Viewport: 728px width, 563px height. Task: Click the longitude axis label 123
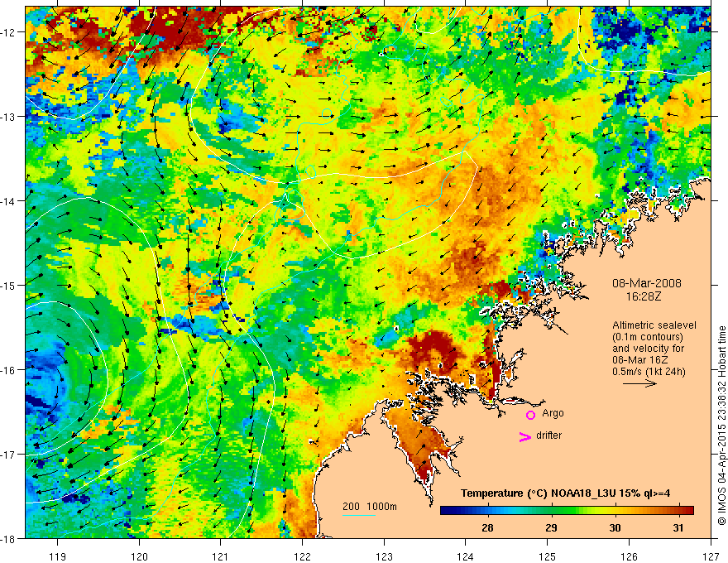384,556
